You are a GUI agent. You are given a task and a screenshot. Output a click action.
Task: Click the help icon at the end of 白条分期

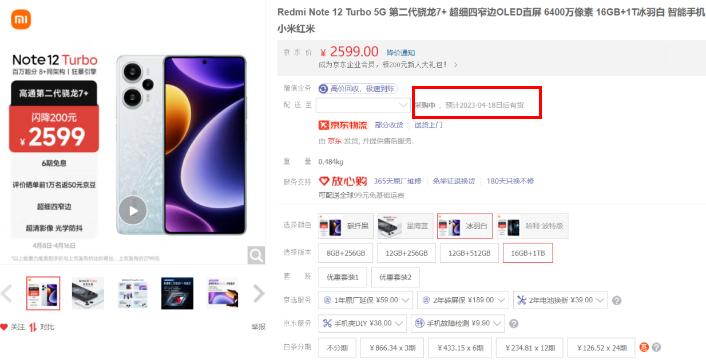point(656,347)
